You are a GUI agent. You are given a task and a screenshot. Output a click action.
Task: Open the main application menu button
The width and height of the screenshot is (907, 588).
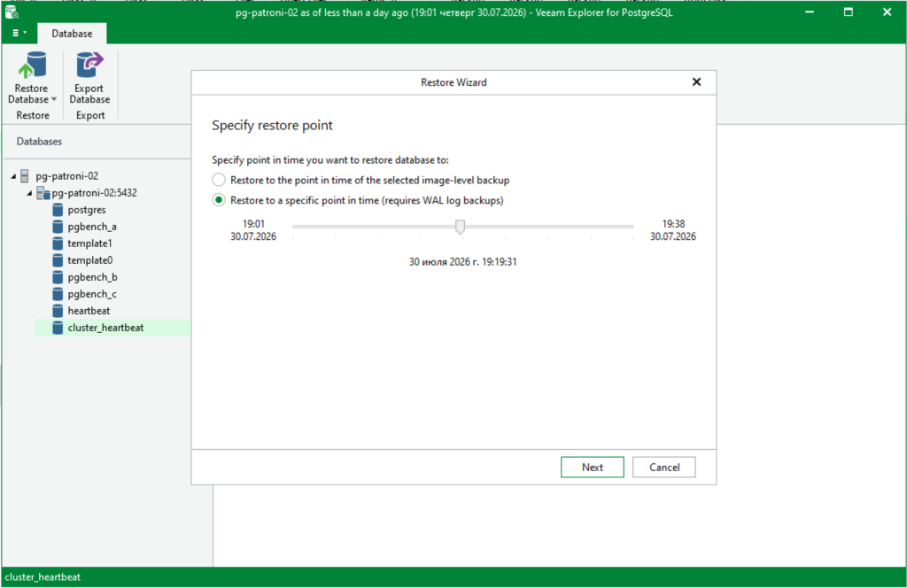tap(19, 33)
